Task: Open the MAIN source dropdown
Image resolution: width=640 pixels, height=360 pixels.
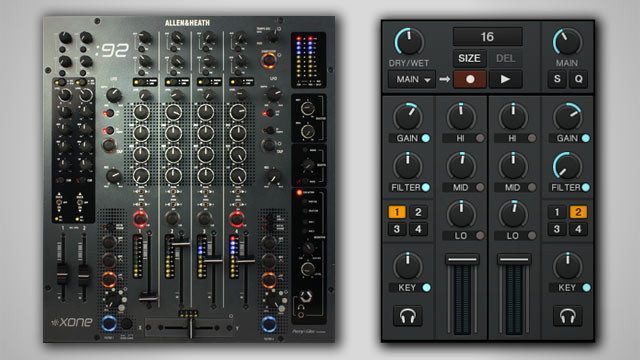Action: (x=412, y=79)
